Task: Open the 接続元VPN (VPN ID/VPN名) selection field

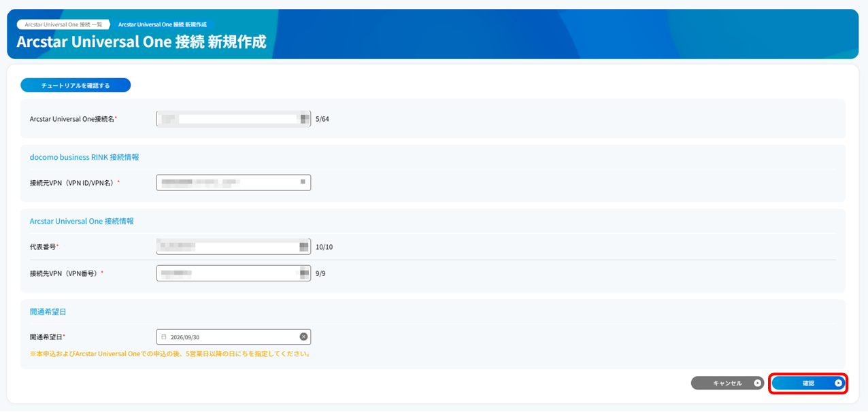Action: [x=233, y=182]
